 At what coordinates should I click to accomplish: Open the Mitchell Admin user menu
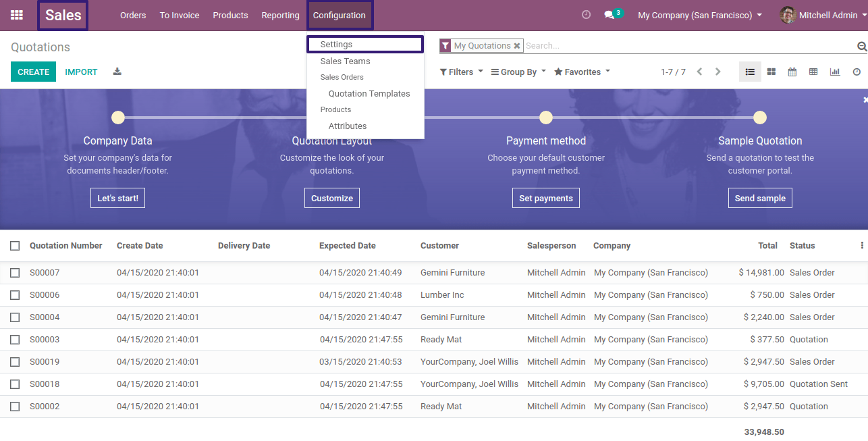[822, 15]
